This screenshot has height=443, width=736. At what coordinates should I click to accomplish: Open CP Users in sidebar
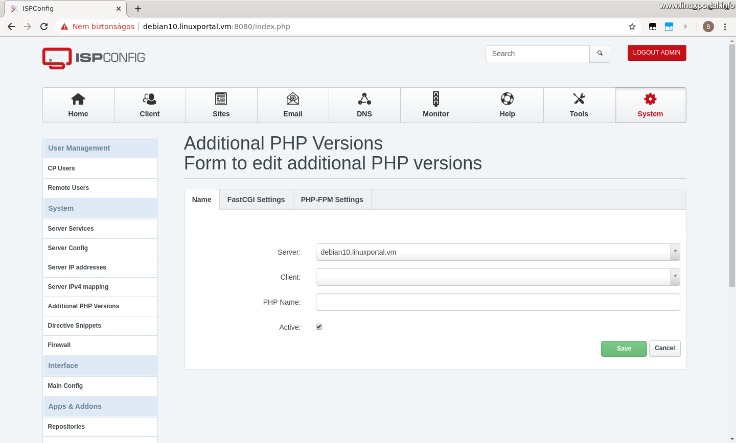click(x=100, y=168)
